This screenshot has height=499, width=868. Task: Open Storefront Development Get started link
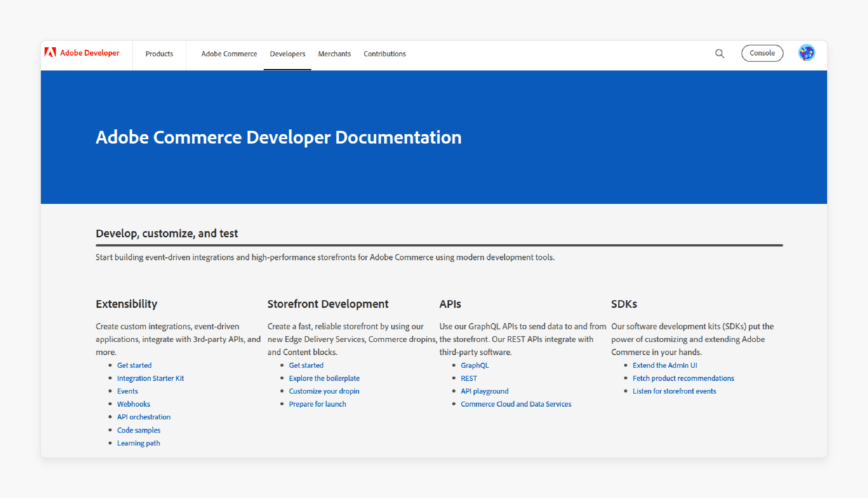[x=306, y=365]
